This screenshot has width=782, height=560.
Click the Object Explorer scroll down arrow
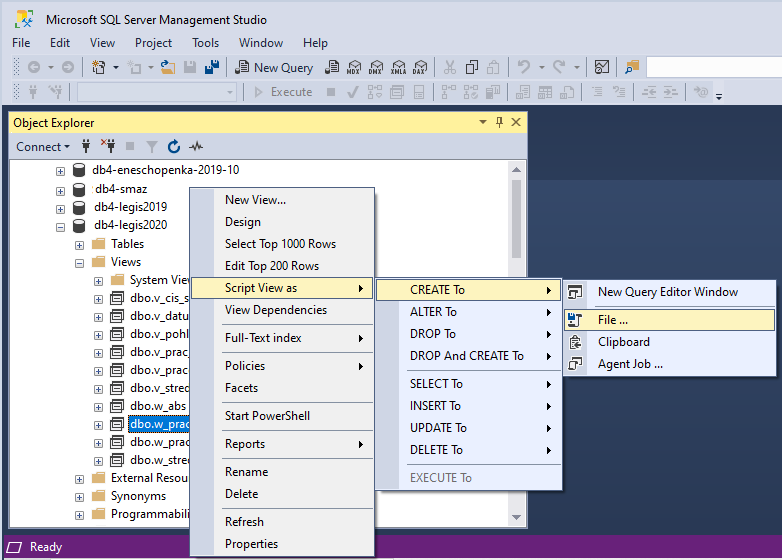coord(516,518)
